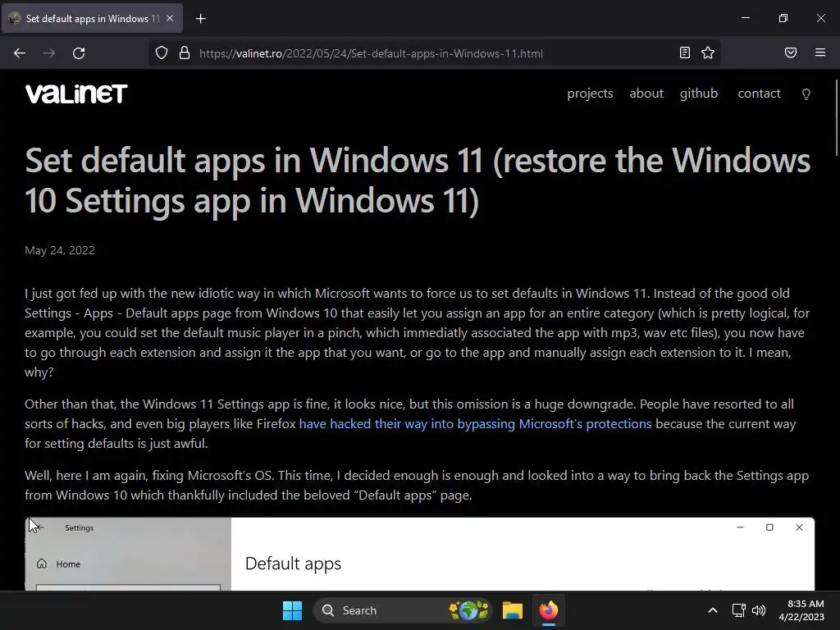
Task: Reload the current page
Action: [x=79, y=53]
